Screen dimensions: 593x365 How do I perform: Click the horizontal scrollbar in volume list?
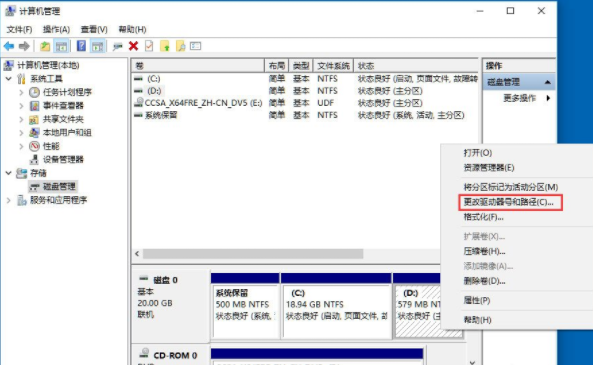click(253, 253)
